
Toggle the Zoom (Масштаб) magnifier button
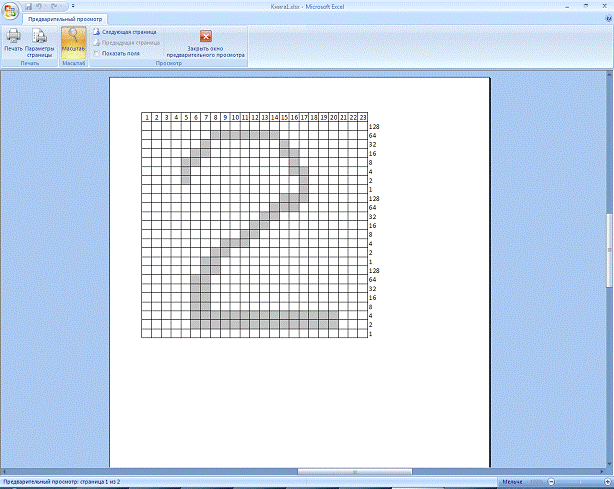coord(73,41)
